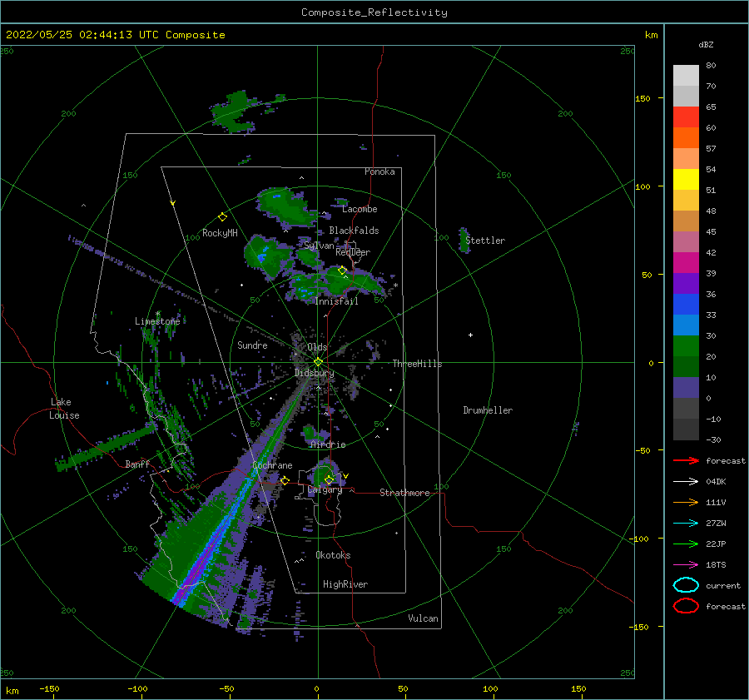Click the red forecast arrow legend icon
749x700 pixels.
pyautogui.click(x=686, y=460)
